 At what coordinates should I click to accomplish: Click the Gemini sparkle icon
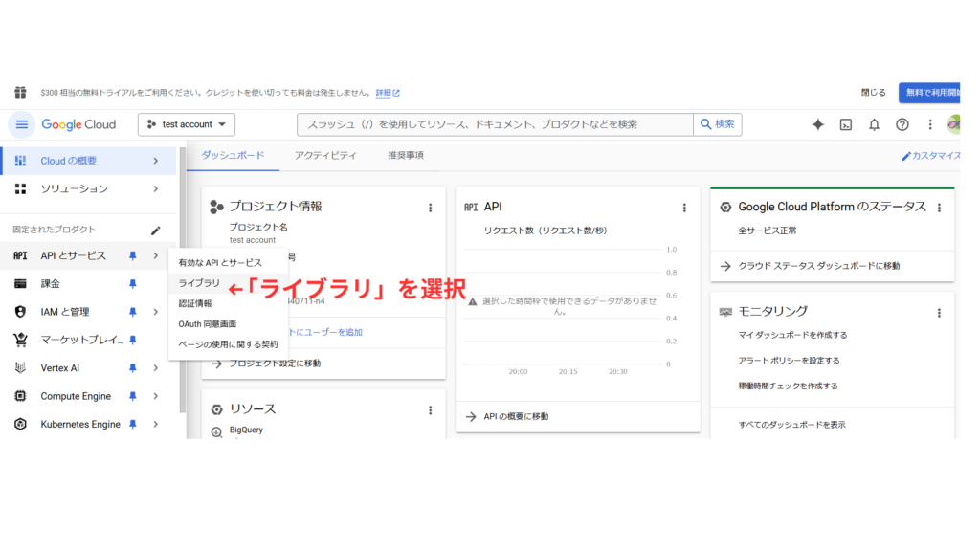(818, 124)
